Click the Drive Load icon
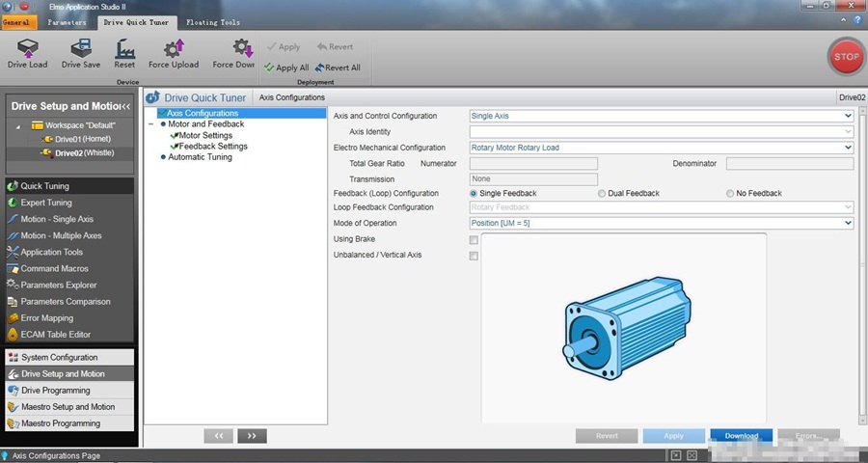 [27, 49]
